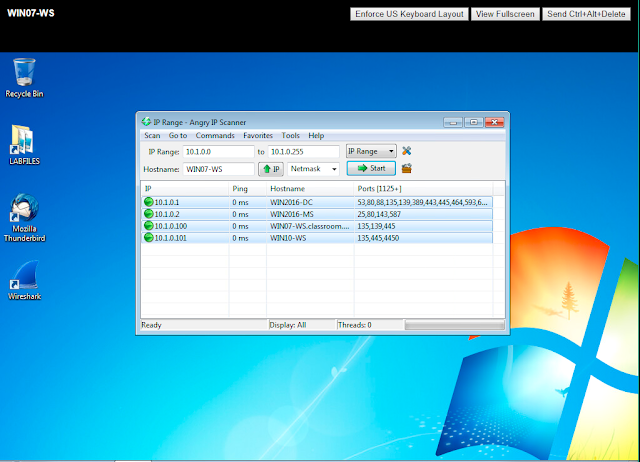Click the green status icon for 10.1.0.2
Screen dimensions: 640x462
pos(149,213)
